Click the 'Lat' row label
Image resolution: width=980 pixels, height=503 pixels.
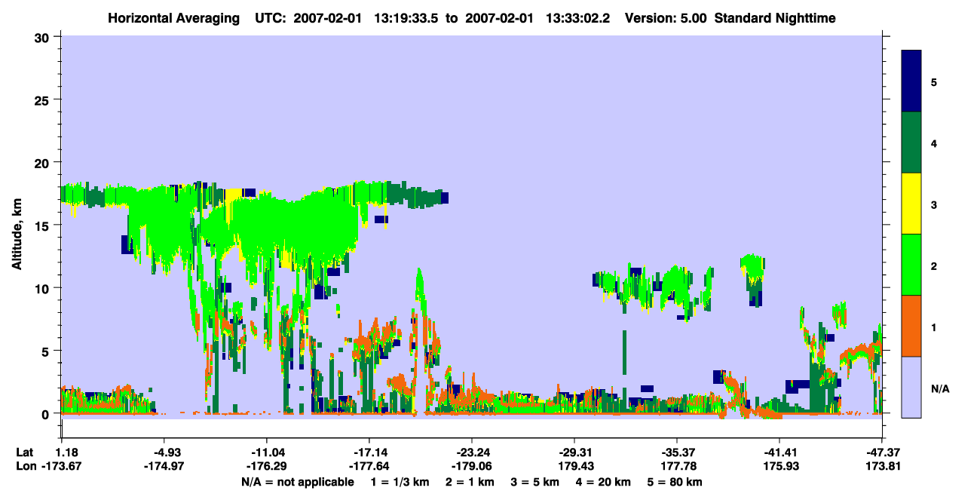[x=25, y=452]
